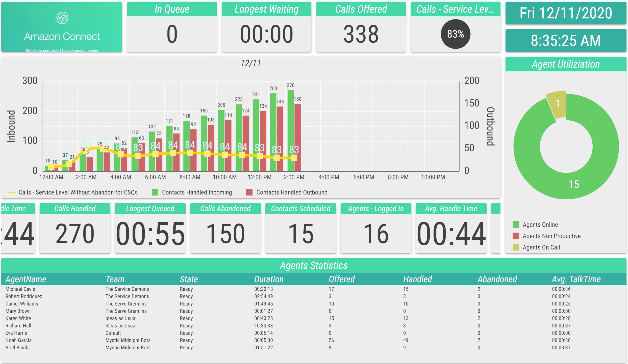Toggle Contacts Handled Outbound red legend swatch

[249, 192]
